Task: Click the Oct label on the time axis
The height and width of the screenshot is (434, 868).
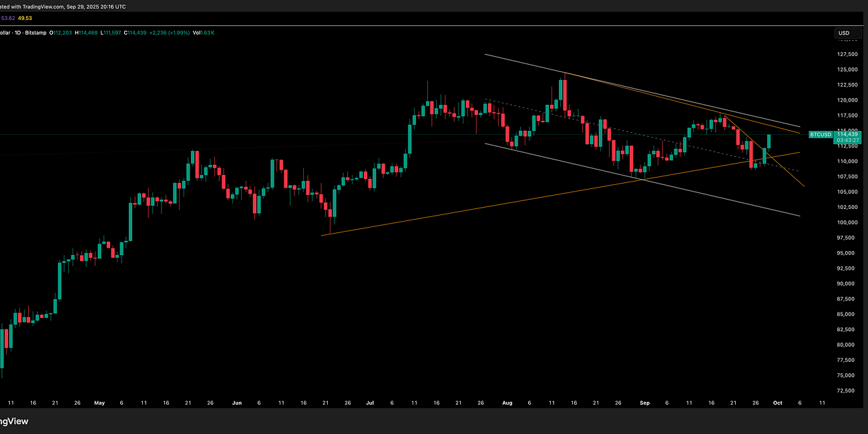Action: point(777,403)
